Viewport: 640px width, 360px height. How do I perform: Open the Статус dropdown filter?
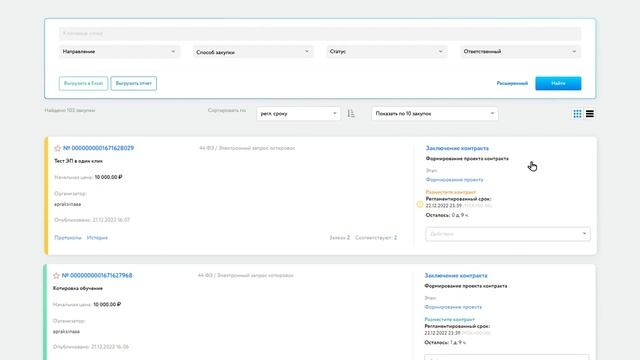click(x=387, y=52)
